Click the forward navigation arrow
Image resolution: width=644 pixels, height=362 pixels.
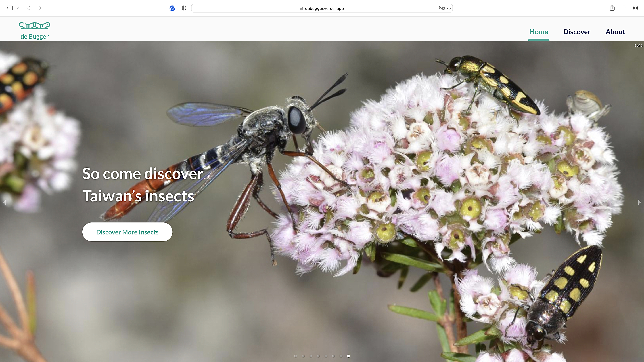click(39, 8)
